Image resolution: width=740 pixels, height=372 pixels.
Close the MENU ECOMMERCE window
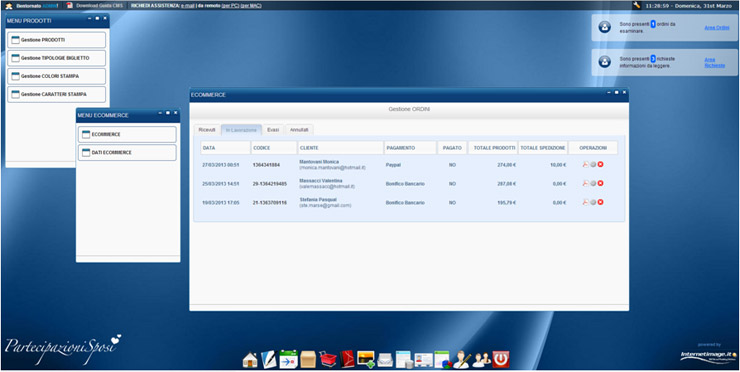(x=176, y=112)
